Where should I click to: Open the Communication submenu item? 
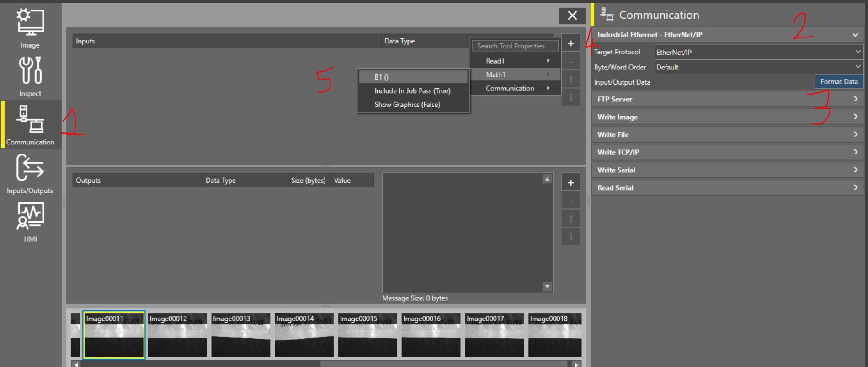515,88
